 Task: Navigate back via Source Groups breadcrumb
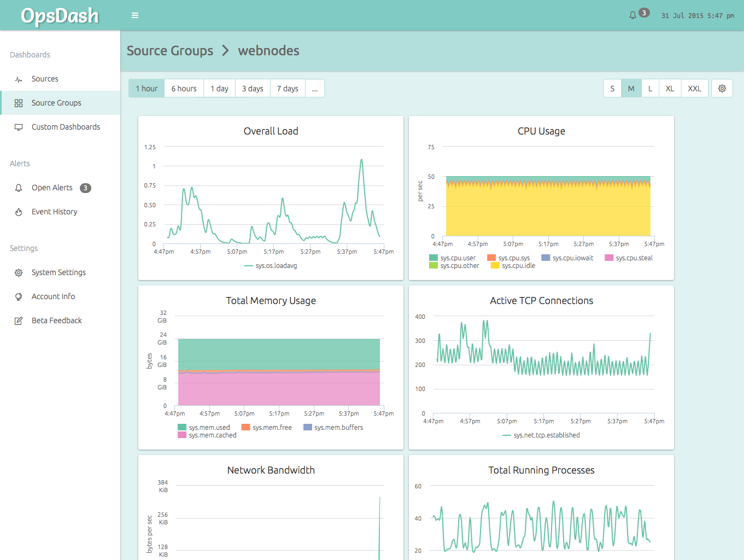[170, 51]
